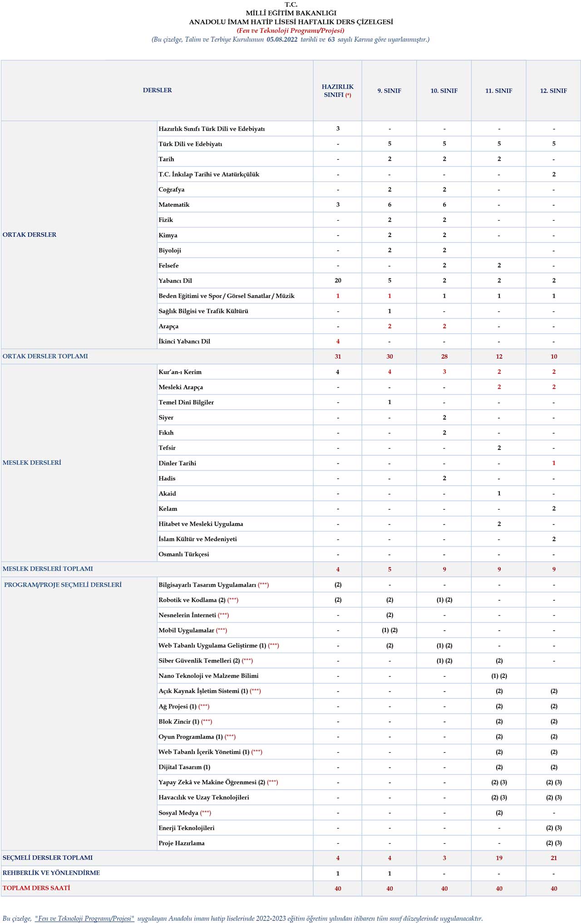Screen dimensions: 581x924
Task: Select the Proje Hazırlama course row
Action: click(x=182, y=843)
